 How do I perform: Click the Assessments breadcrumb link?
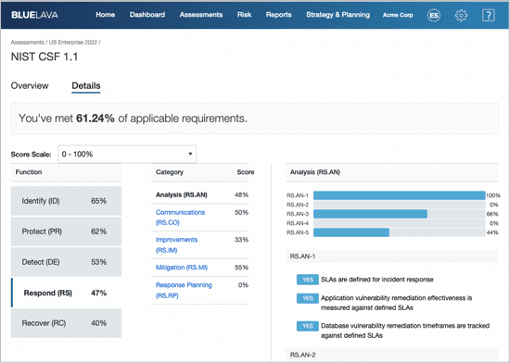pos(27,42)
